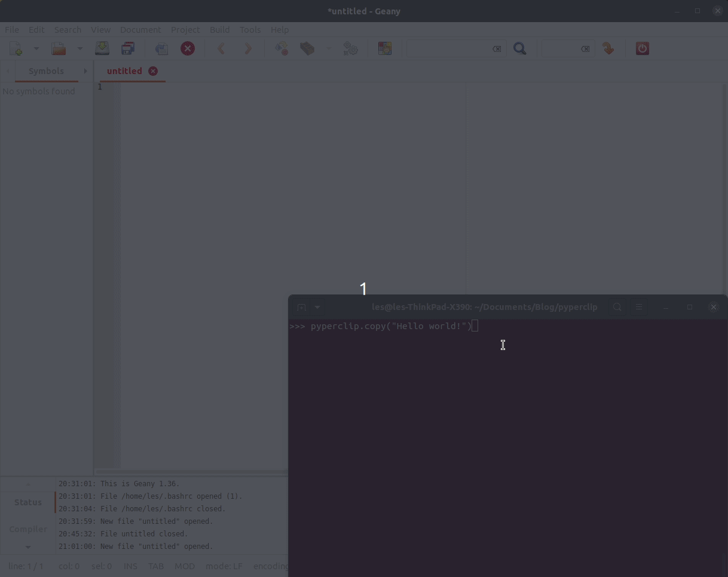
Task: Search the terminal window
Action: (x=617, y=306)
